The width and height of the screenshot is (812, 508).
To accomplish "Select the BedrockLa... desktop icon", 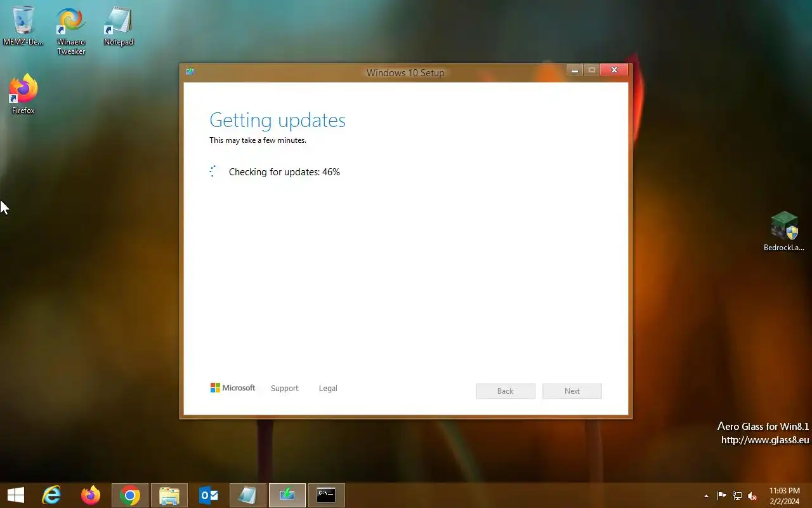I will click(x=784, y=232).
